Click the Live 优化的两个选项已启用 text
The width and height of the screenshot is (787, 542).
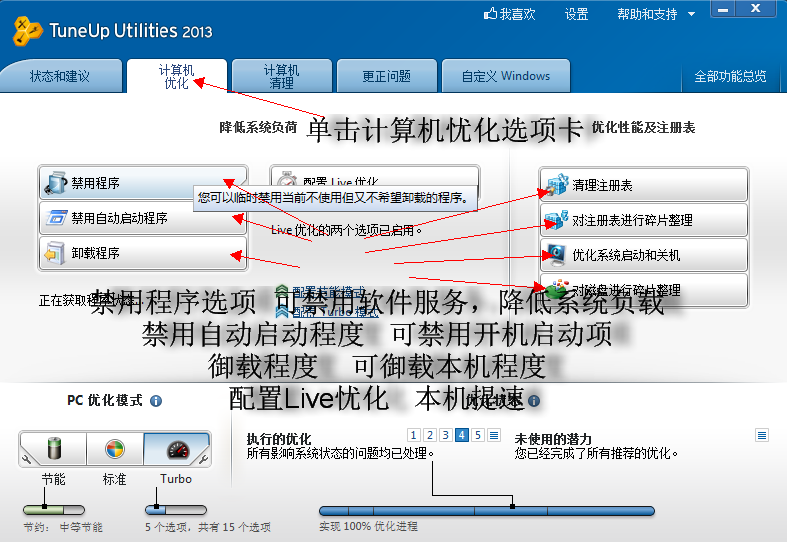[346, 230]
